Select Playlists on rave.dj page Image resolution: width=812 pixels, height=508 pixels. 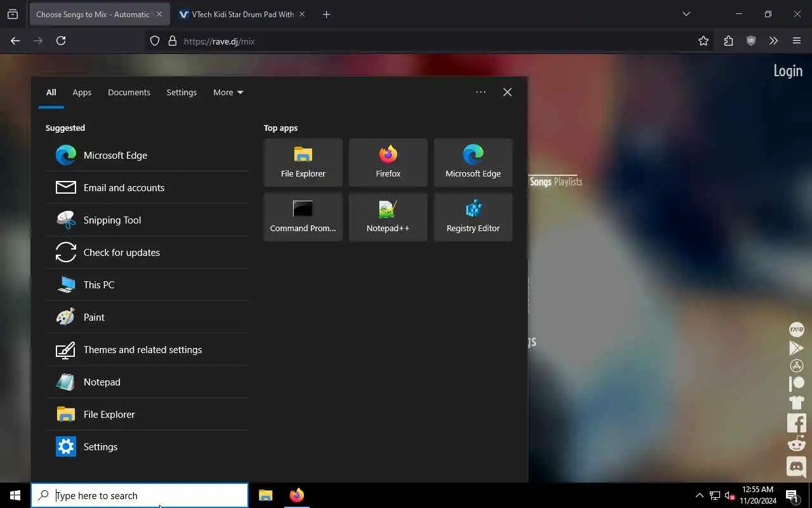tap(568, 182)
